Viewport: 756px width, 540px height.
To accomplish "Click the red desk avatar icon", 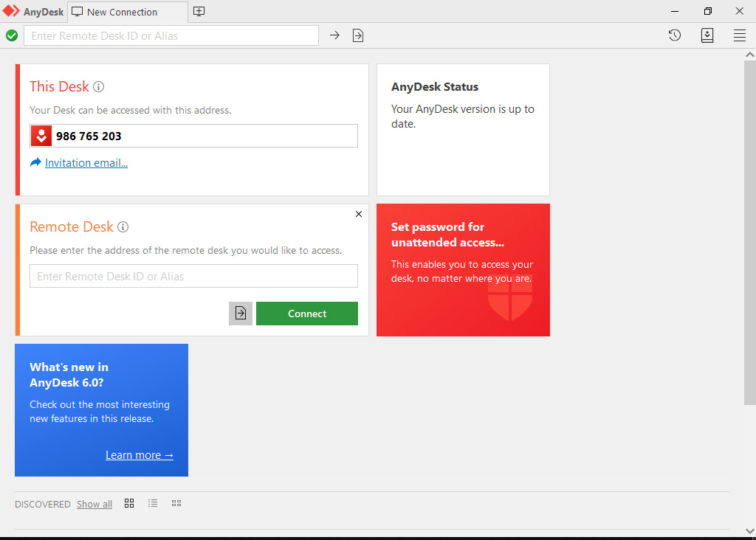I will pyautogui.click(x=41, y=136).
